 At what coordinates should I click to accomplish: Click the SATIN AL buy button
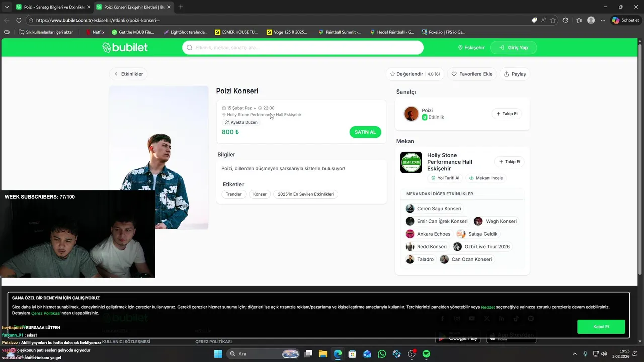tap(365, 132)
